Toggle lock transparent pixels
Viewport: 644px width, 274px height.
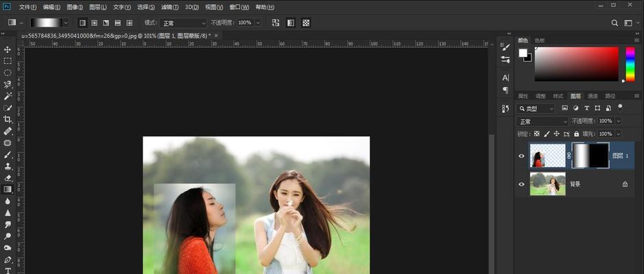click(x=536, y=134)
